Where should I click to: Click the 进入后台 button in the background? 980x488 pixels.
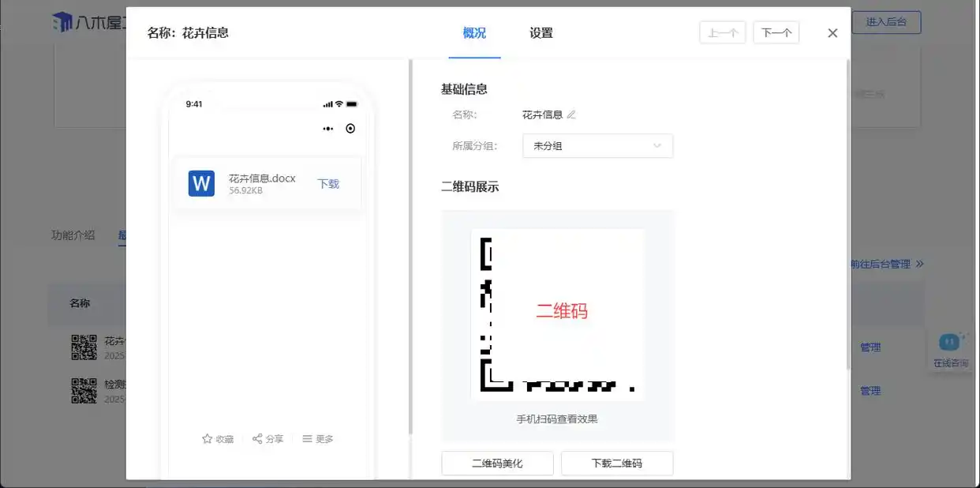(885, 22)
